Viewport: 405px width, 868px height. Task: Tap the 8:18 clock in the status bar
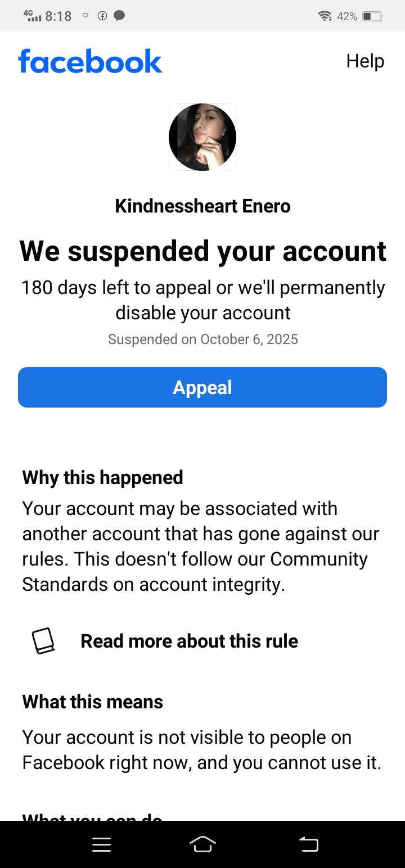(58, 16)
